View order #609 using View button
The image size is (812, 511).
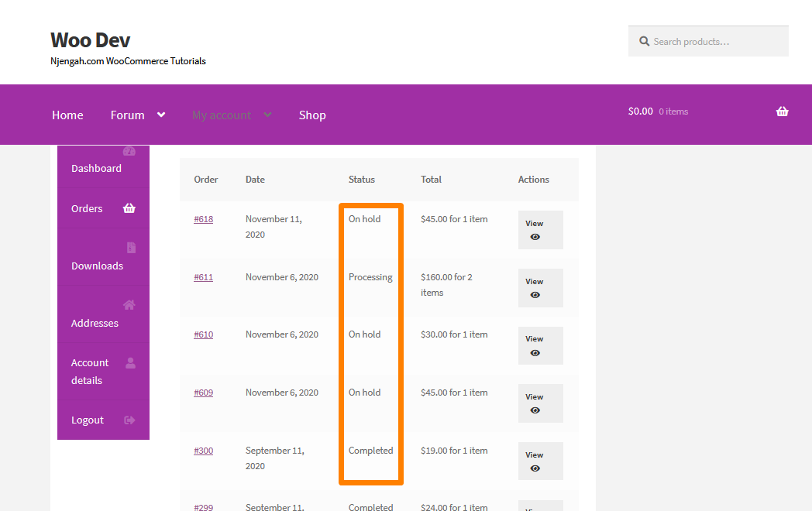pyautogui.click(x=541, y=403)
